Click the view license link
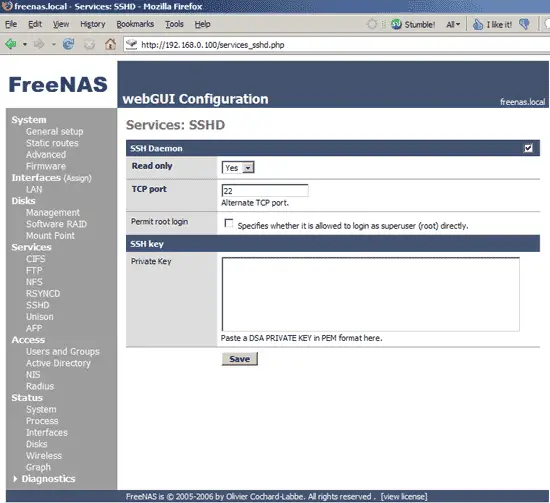550x503 pixels. click(x=404, y=497)
